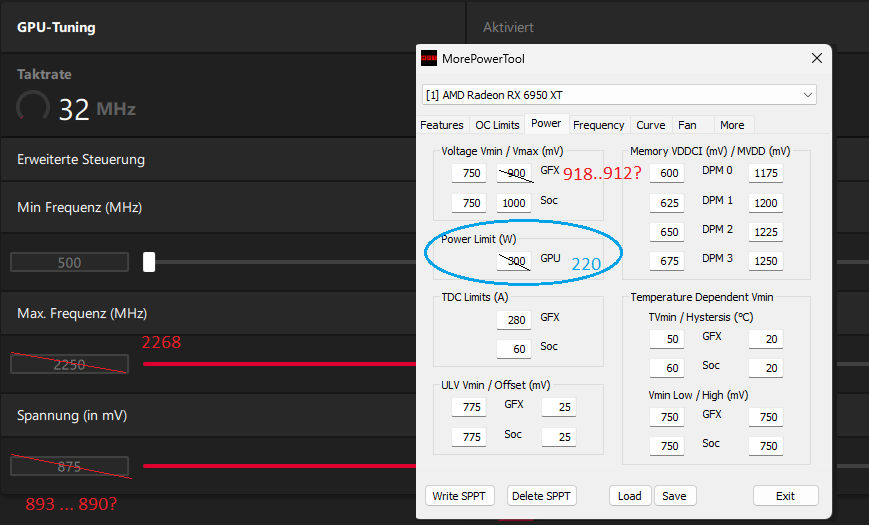Switch to the OC Limits tab
Viewport: 869px width, 525px height.
coord(497,125)
